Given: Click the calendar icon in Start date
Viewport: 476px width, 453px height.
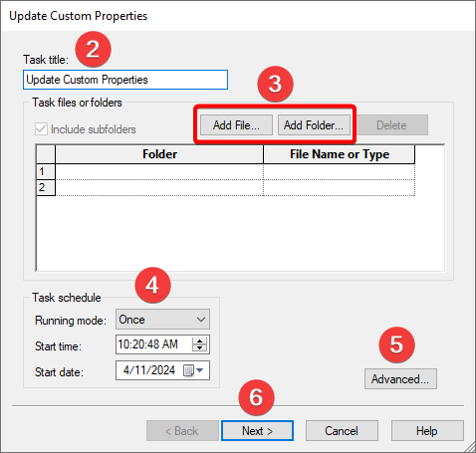Looking at the screenshot, I should 188,370.
